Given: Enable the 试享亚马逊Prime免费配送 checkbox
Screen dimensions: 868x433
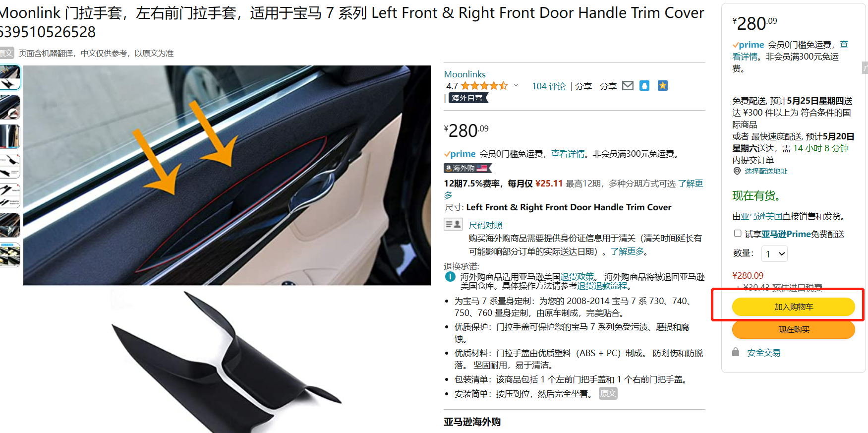Looking at the screenshot, I should tap(738, 233).
